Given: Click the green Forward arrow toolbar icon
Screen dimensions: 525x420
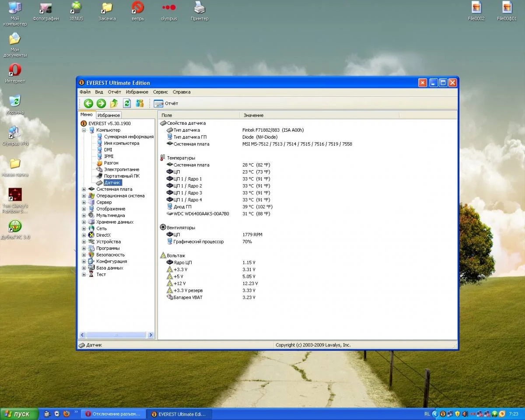Looking at the screenshot, I should coord(101,103).
